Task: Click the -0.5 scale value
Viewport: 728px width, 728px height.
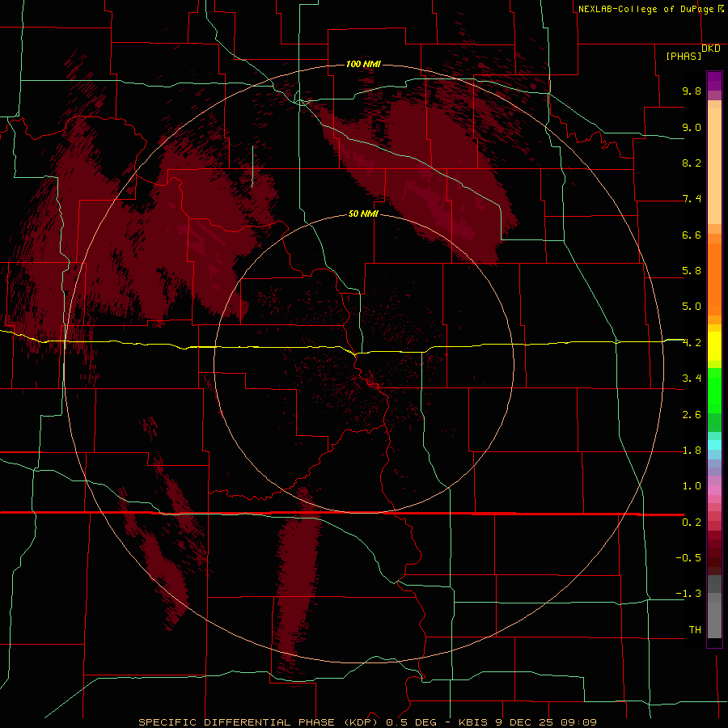Action: coord(688,558)
